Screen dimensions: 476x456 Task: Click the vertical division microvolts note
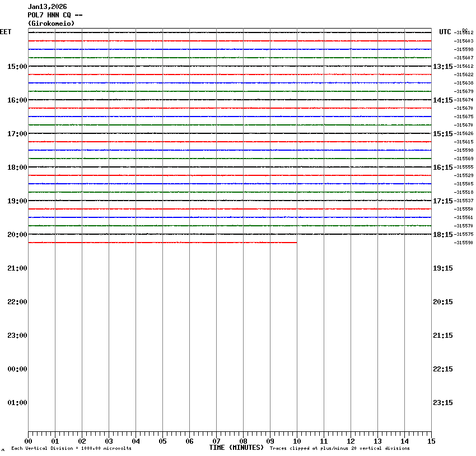[x=71, y=449]
